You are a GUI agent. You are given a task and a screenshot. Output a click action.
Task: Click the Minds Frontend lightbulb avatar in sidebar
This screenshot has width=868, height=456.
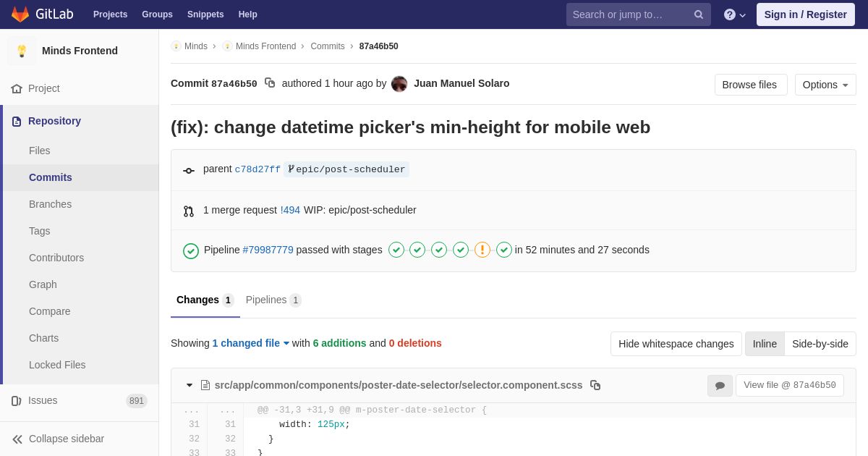point(22,51)
